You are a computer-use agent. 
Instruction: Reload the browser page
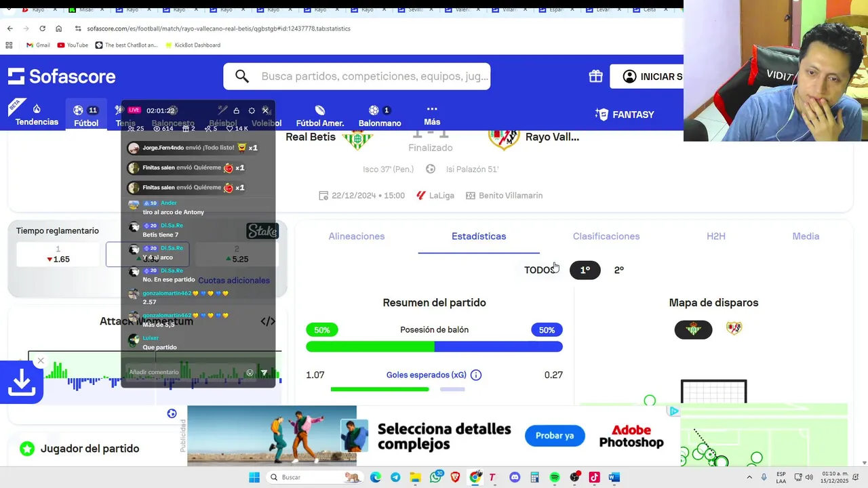[42, 28]
